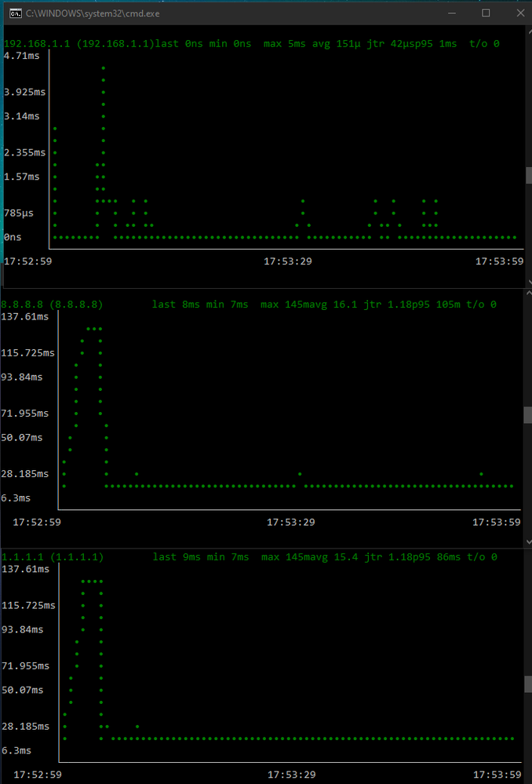Click the 93.84ms label in the 8.8.8.8 graph
This screenshot has height=784, width=532.
22,377
